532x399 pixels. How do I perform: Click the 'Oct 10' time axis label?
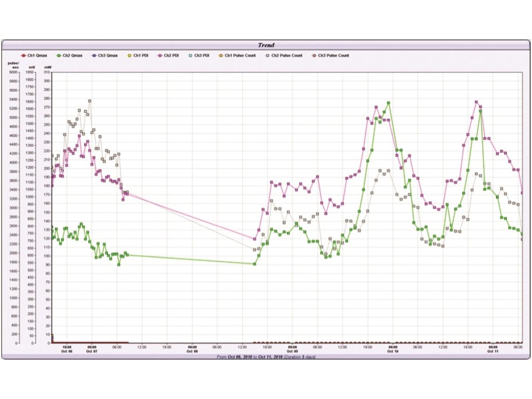(x=393, y=351)
